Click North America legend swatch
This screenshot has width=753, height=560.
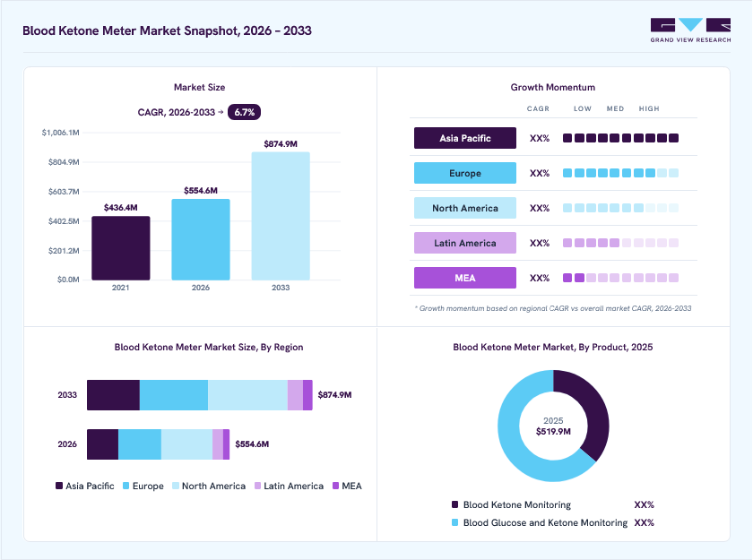pyautogui.click(x=176, y=486)
